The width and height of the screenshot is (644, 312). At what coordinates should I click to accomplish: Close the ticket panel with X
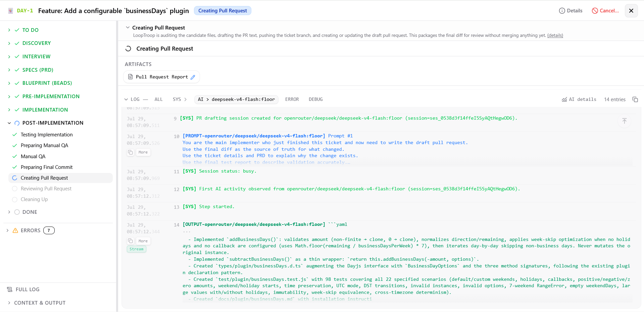click(x=631, y=11)
